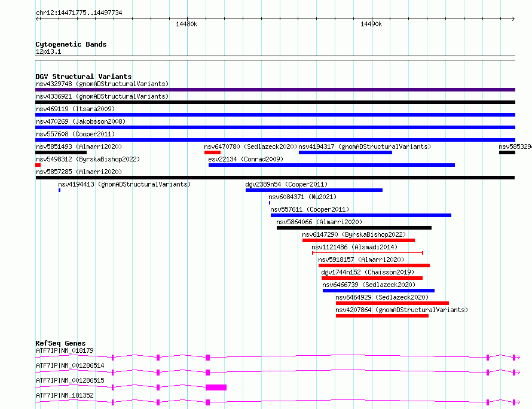Click the partially visible nsv5853290 black bar

507,152
